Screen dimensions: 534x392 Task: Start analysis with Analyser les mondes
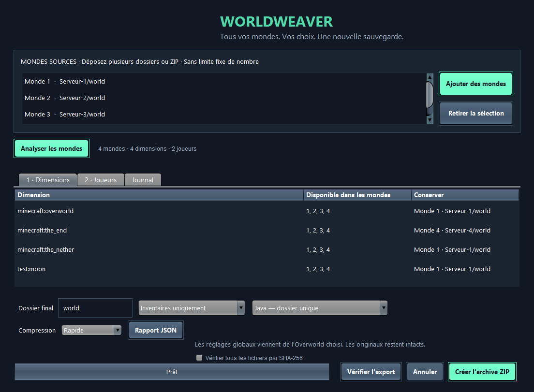tap(51, 148)
